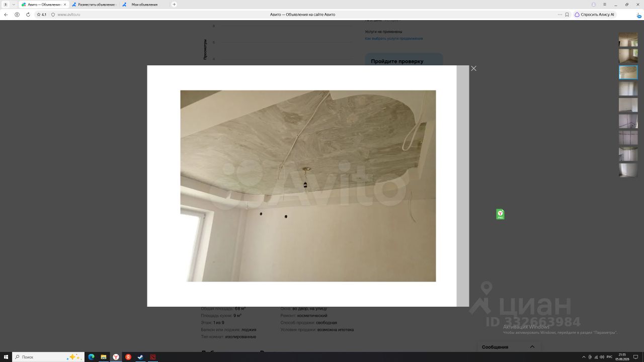Click the tab counter badge

6,5
